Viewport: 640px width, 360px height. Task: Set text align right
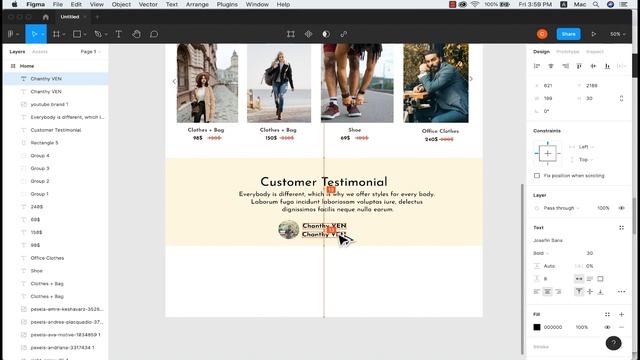tap(558, 292)
